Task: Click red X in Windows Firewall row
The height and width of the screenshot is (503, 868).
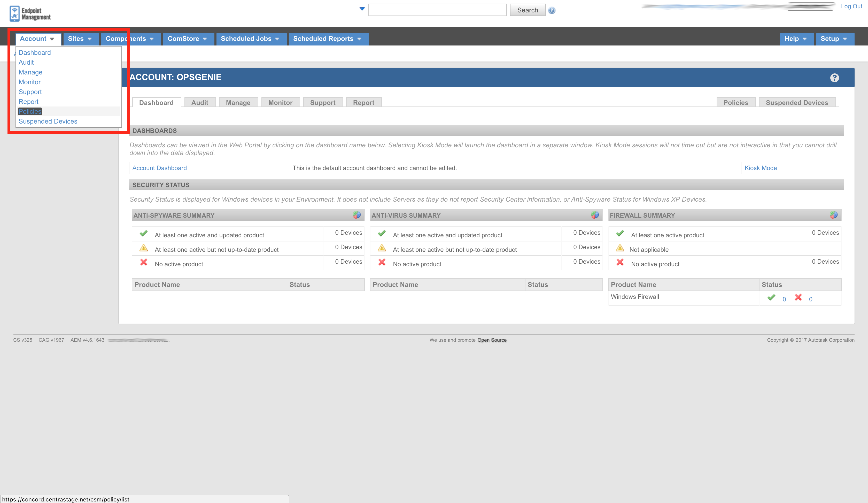Action: pos(798,297)
